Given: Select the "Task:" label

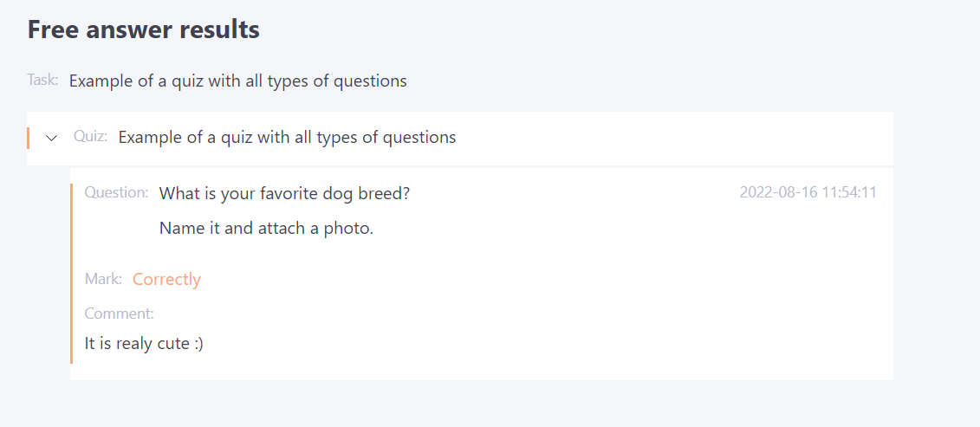Looking at the screenshot, I should (42, 81).
